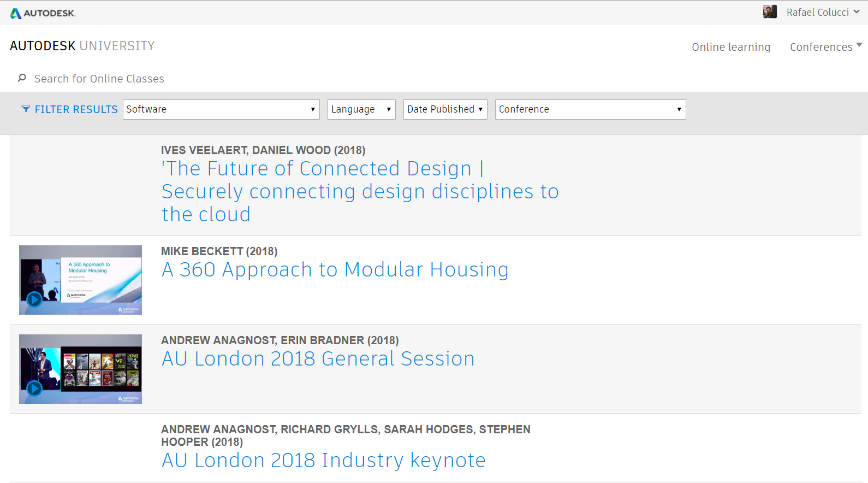The width and height of the screenshot is (868, 483).
Task: Click the filter funnel icon
Action: (x=26, y=109)
